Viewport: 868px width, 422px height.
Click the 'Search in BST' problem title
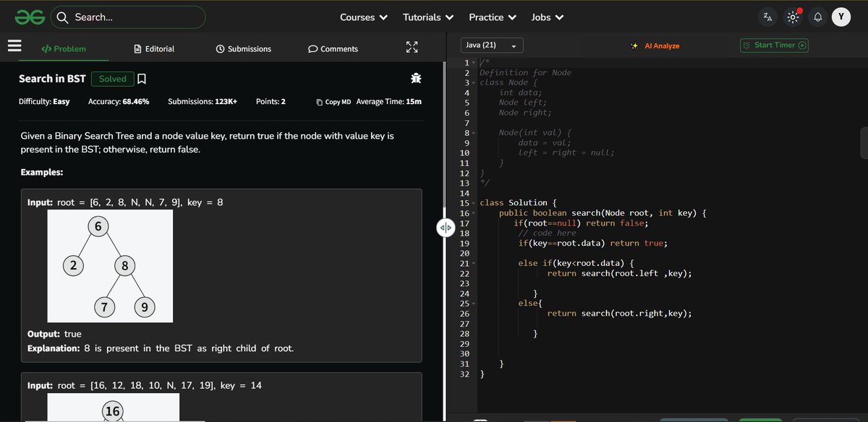[52, 79]
